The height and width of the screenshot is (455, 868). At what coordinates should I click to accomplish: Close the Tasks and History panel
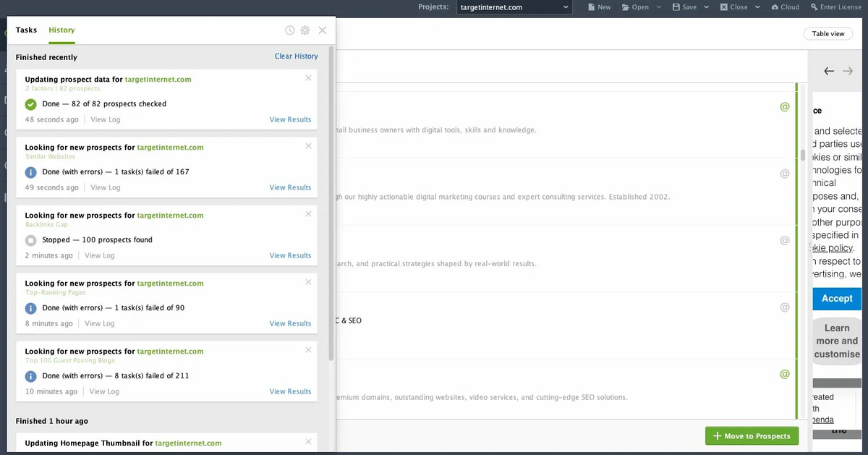(323, 30)
